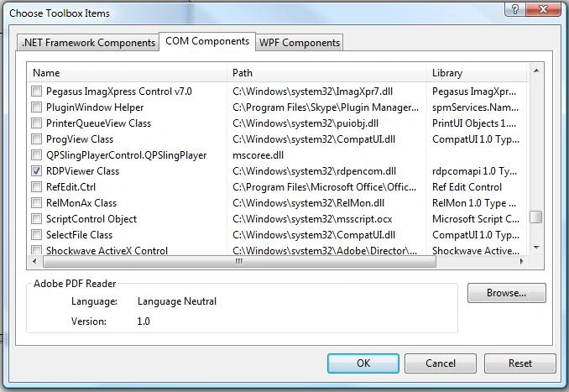Click the horizontal scrollbar left arrow

(35, 261)
